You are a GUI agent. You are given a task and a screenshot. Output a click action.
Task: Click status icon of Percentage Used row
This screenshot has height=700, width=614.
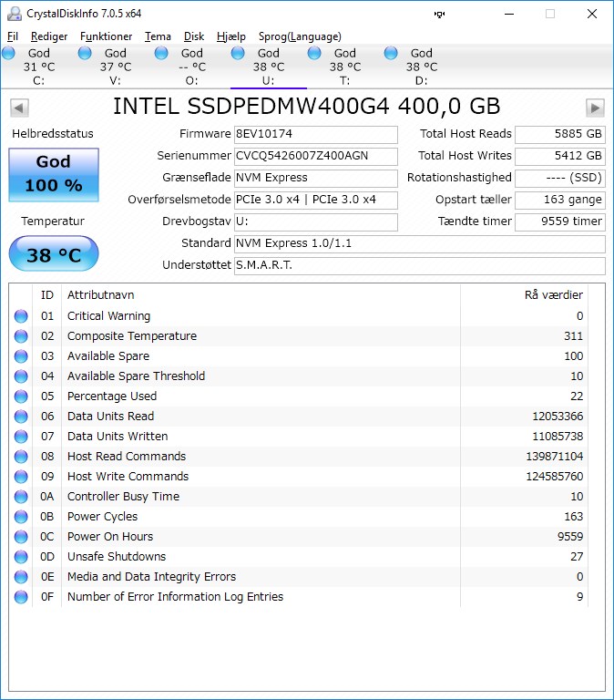[x=21, y=396]
